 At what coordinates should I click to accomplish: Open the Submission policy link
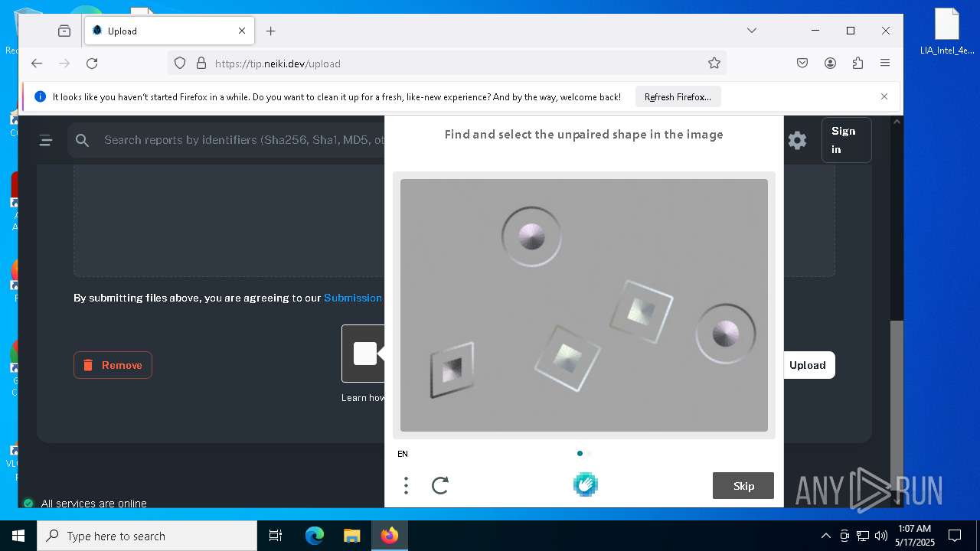pyautogui.click(x=353, y=298)
